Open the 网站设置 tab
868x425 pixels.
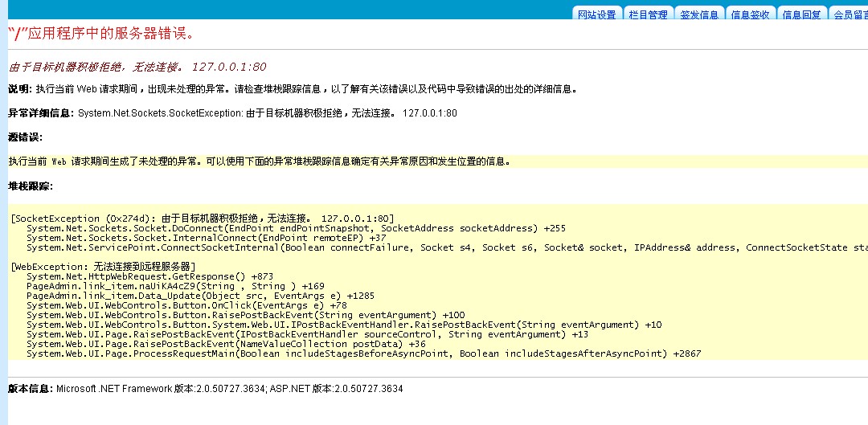(597, 14)
